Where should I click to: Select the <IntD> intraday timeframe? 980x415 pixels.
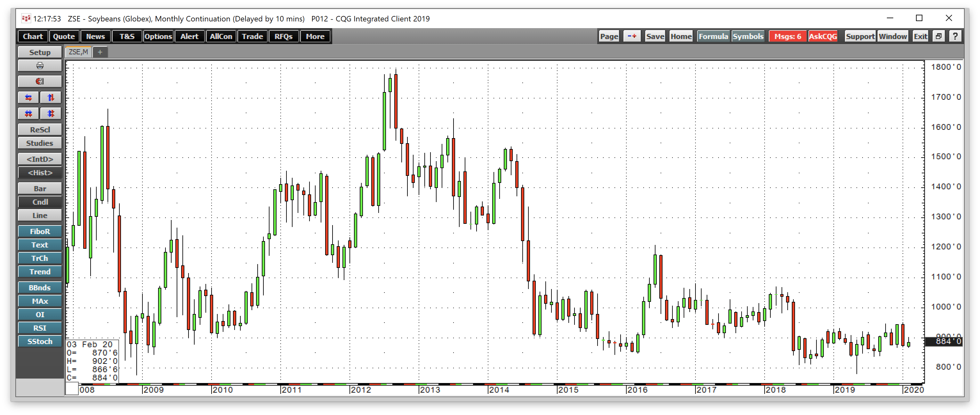(x=40, y=159)
